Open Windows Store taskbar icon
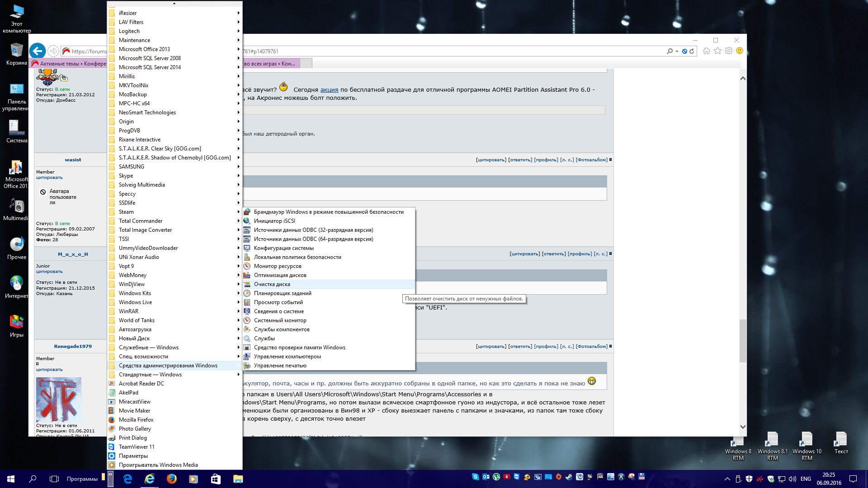 click(x=216, y=479)
